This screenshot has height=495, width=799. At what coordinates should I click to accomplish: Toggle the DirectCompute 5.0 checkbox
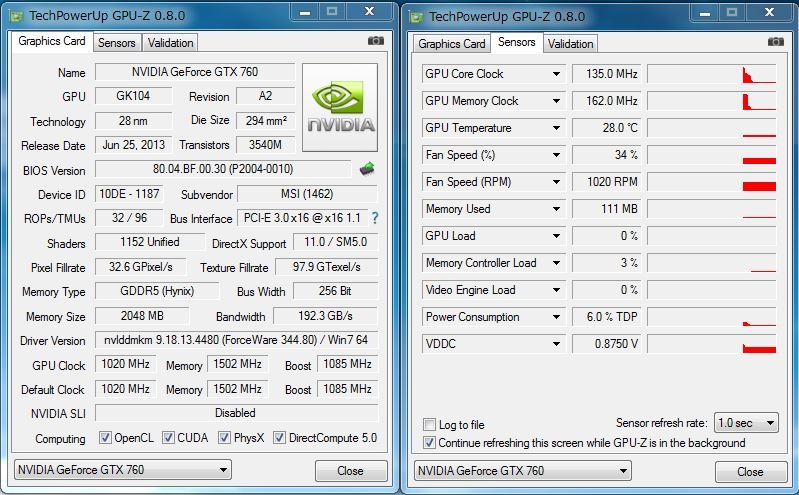(279, 437)
